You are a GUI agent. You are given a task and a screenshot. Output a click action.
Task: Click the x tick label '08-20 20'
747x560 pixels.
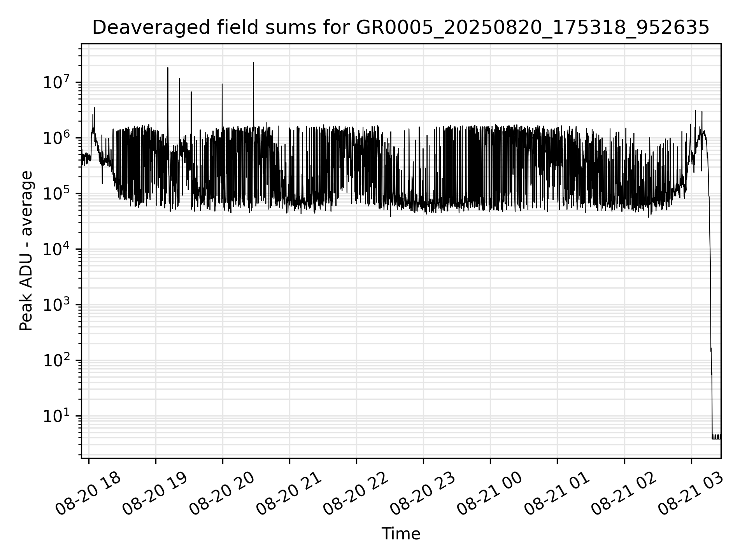[222, 494]
